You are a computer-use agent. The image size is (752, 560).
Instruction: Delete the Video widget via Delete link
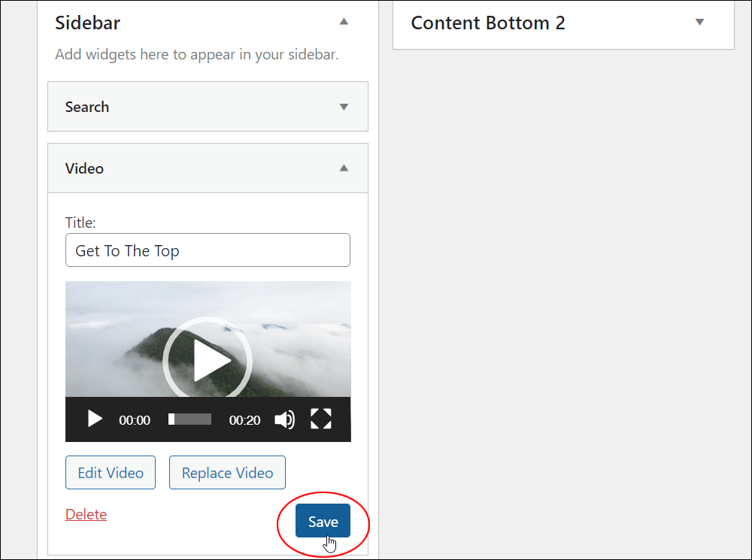(86, 514)
